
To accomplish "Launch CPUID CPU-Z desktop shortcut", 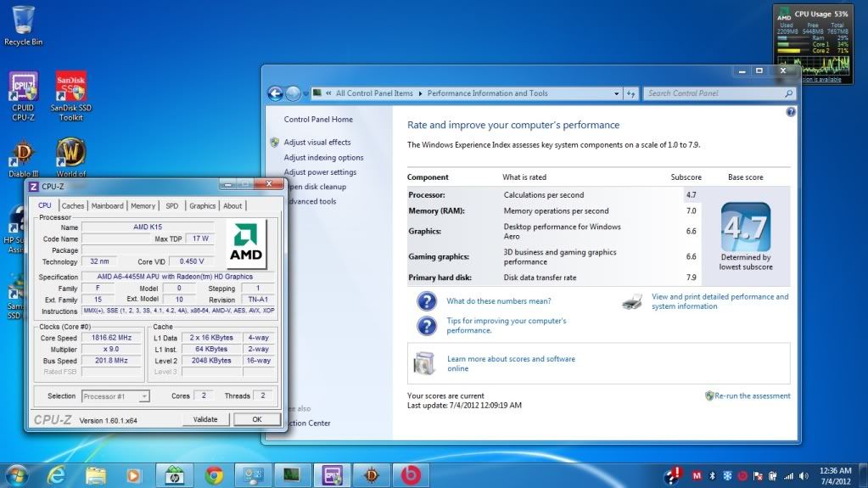I will point(23,96).
